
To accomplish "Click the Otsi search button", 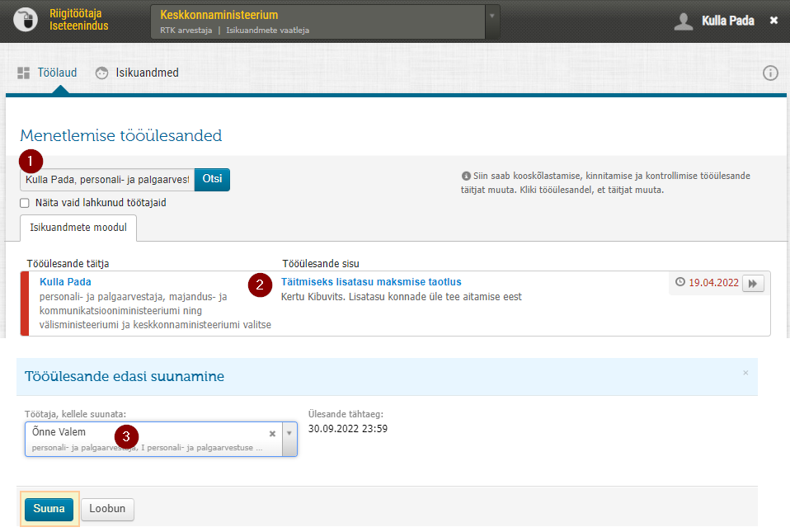I will [212, 179].
